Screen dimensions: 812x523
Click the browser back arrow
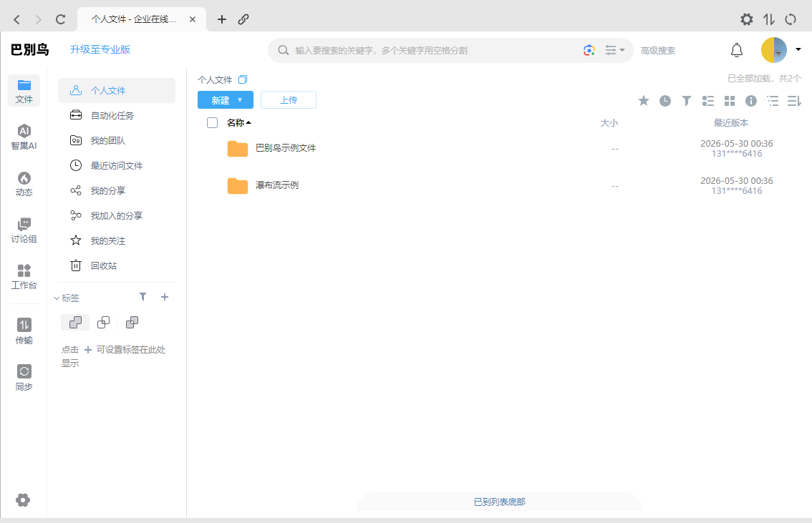click(16, 19)
